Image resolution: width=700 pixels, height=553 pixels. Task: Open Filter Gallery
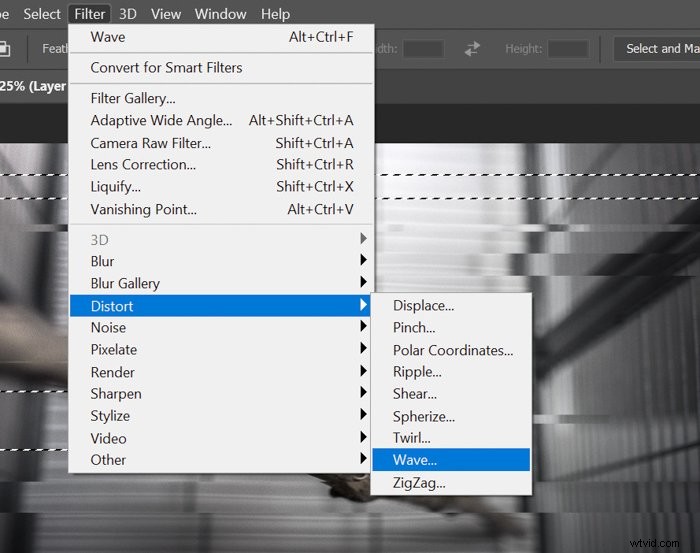point(221,98)
